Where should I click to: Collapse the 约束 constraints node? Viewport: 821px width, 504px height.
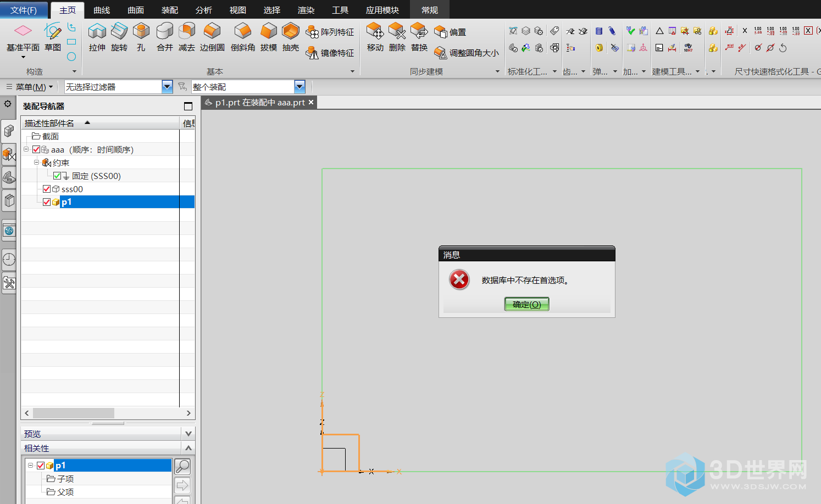[x=36, y=163]
